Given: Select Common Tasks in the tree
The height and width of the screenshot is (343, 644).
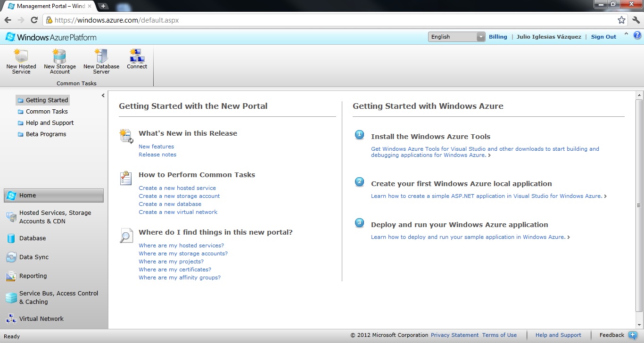Looking at the screenshot, I should (x=47, y=111).
